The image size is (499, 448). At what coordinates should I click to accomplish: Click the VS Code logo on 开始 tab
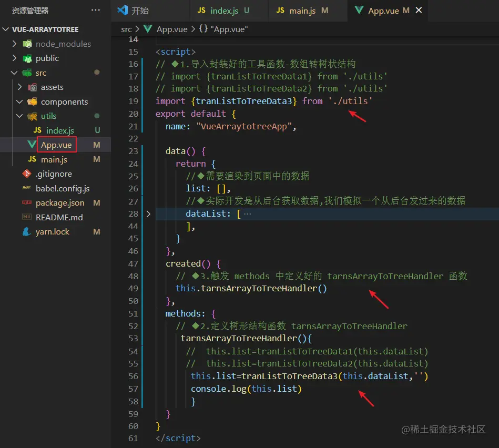pyautogui.click(x=123, y=10)
